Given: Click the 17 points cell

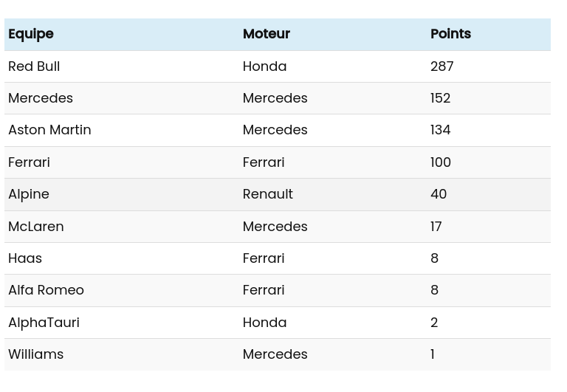Looking at the screenshot, I should pyautogui.click(x=436, y=226).
